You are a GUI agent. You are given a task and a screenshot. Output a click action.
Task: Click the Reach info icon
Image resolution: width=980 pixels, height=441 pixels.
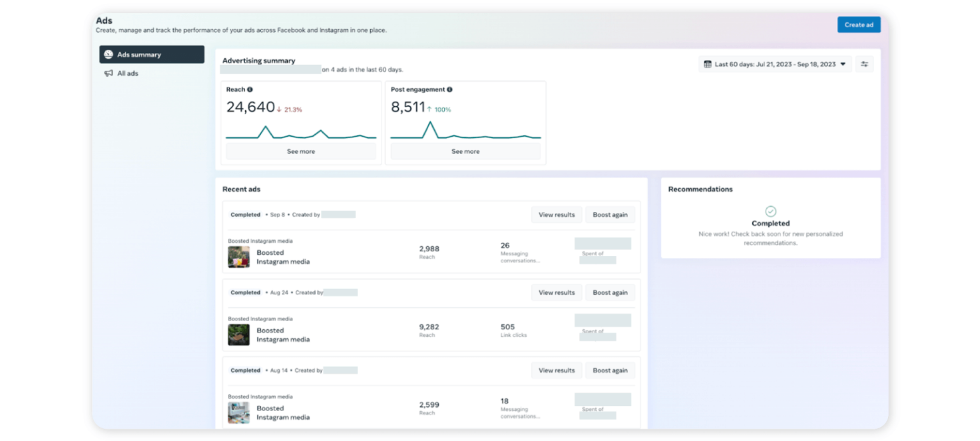250,90
